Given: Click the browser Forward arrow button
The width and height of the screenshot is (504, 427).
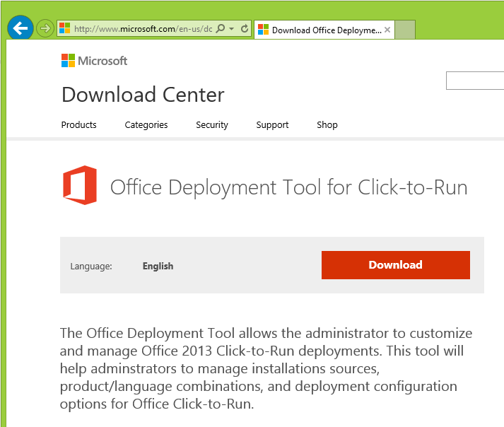Looking at the screenshot, I should [45, 28].
